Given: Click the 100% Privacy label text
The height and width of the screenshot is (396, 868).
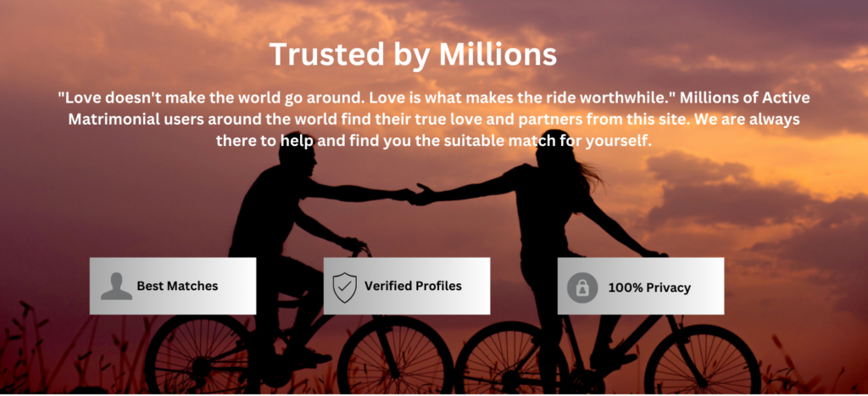Looking at the screenshot, I should click(649, 288).
